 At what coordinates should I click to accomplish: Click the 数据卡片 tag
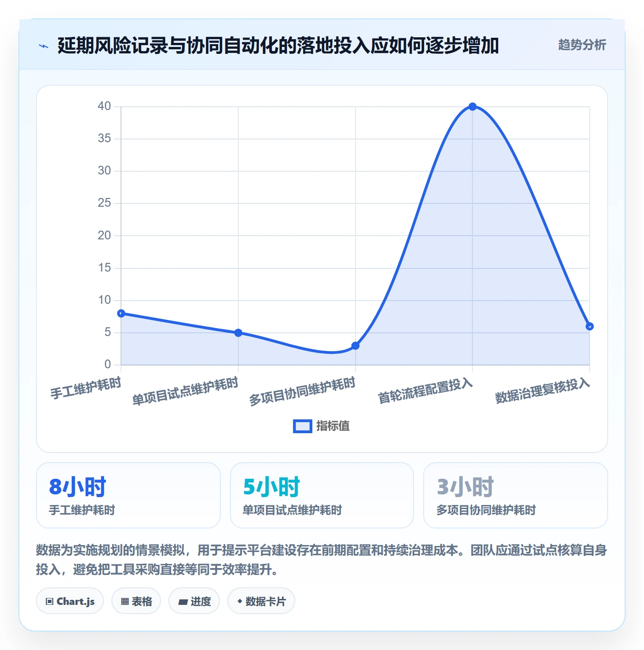click(x=261, y=601)
